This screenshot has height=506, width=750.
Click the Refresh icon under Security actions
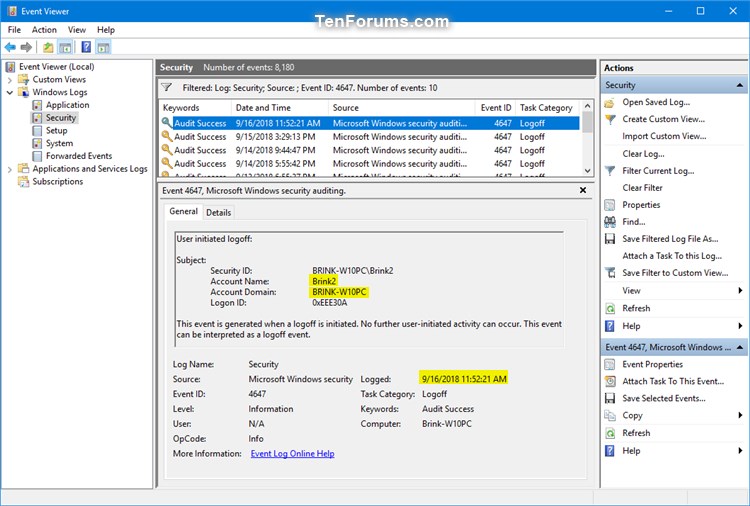[x=610, y=308]
